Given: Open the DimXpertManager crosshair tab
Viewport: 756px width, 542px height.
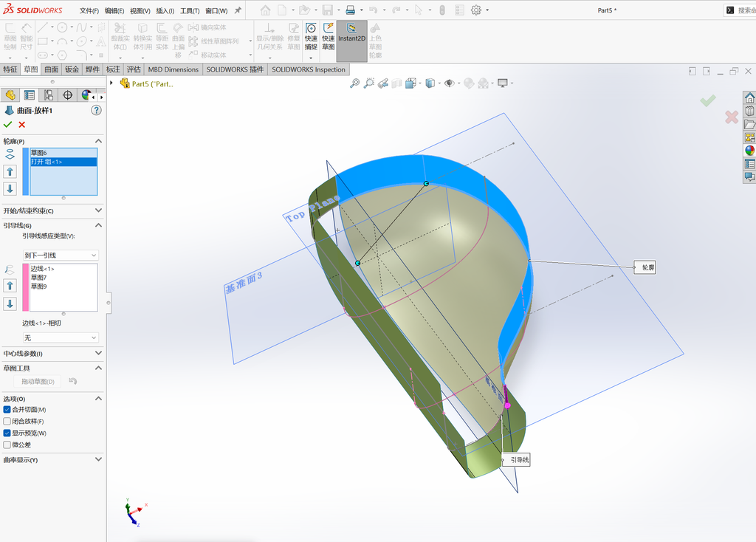Looking at the screenshot, I should (x=67, y=95).
